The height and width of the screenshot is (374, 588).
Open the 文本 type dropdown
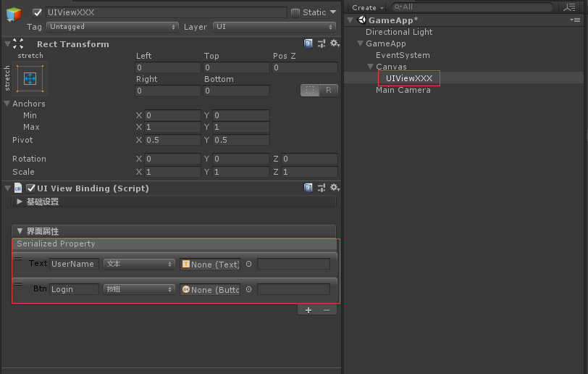pyautogui.click(x=139, y=264)
